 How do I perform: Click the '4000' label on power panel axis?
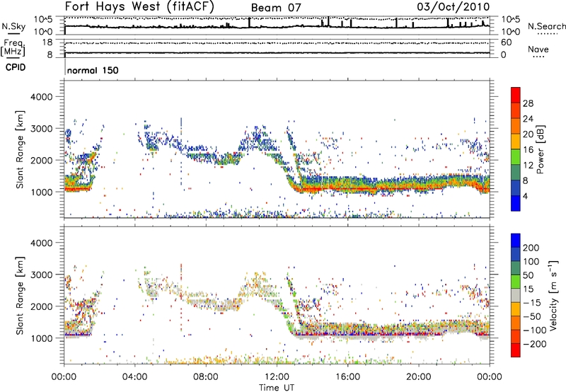coord(41,97)
